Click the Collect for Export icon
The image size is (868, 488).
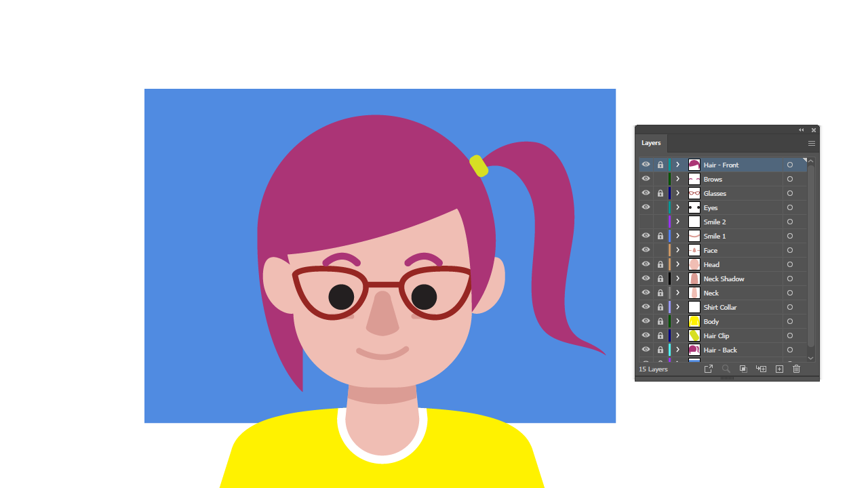[709, 369]
